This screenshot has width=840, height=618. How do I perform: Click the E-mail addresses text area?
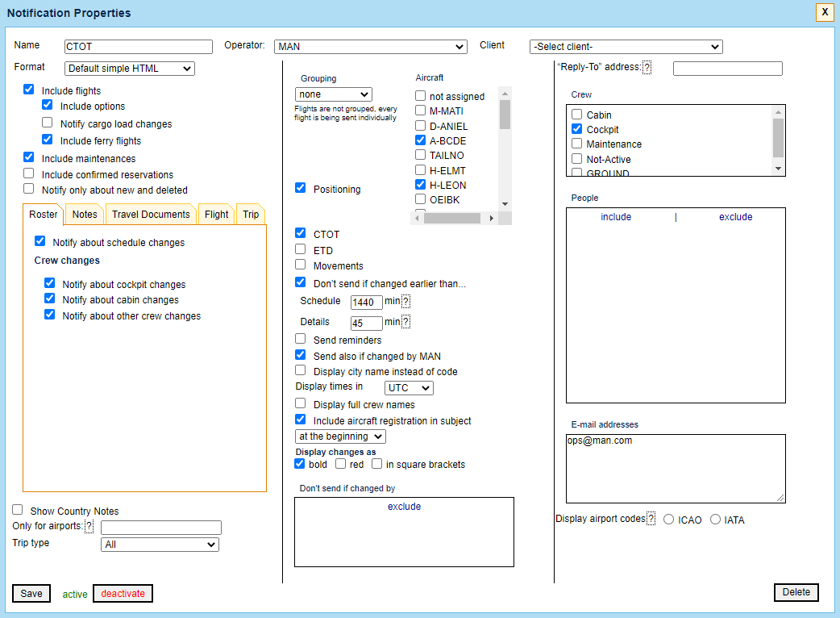click(676, 469)
